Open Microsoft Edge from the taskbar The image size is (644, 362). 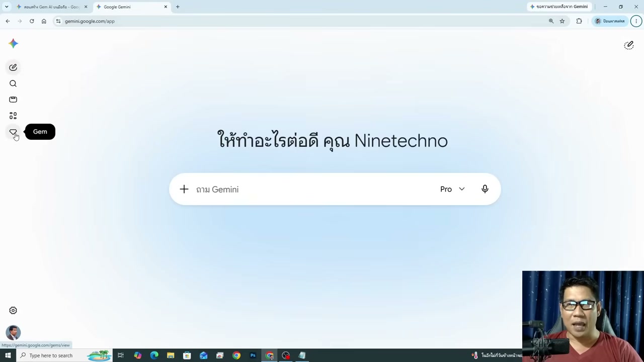pos(154,355)
